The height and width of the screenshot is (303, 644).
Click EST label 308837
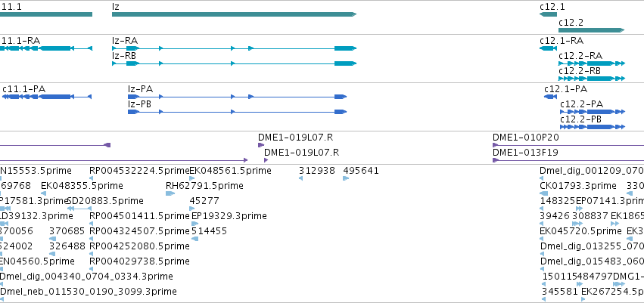coord(590,215)
